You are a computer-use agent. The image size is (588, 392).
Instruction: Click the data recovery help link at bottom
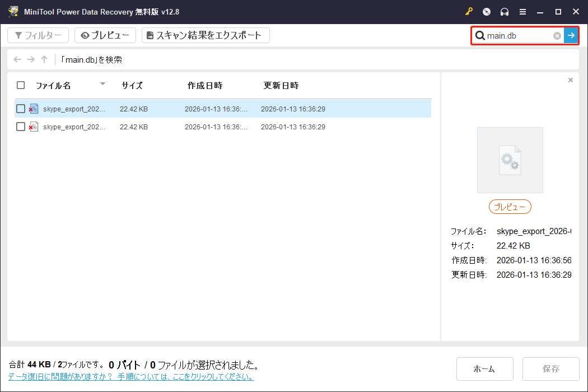[133, 376]
